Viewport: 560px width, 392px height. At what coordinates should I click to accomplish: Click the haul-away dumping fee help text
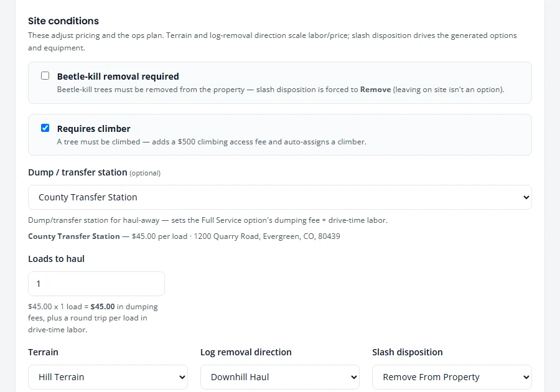pyautogui.click(x=208, y=220)
